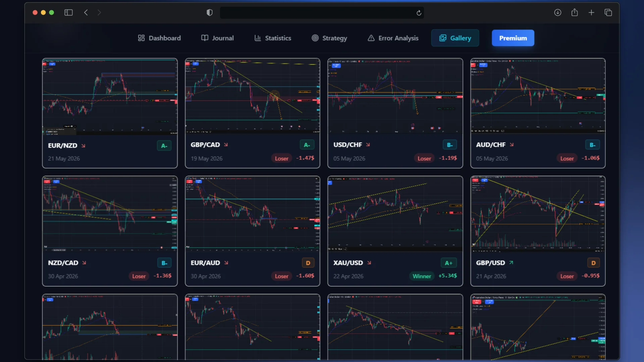
Task: Click the -0.95$ loss value
Action: 590,276
